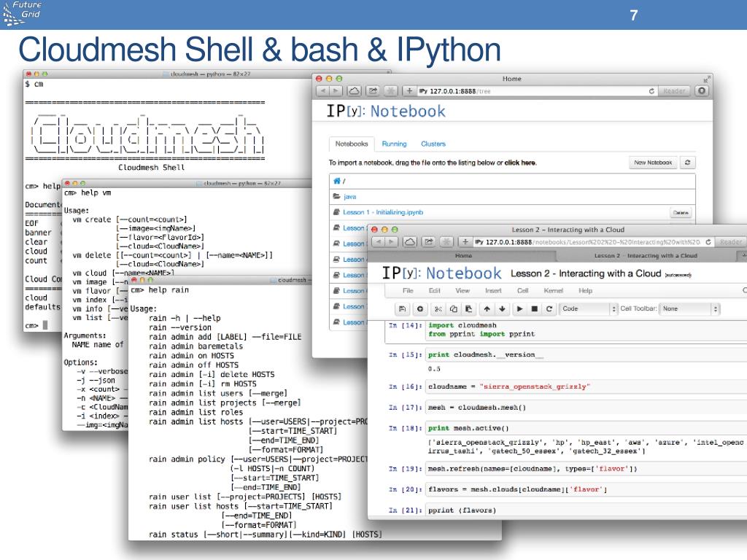This screenshot has width=747, height=560.
Task: Open downloads icon in the Home window toolbar
Action: 701,90
